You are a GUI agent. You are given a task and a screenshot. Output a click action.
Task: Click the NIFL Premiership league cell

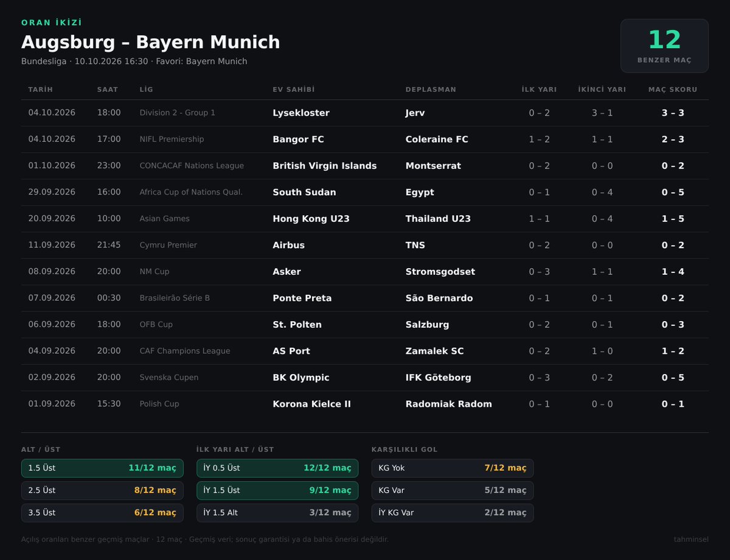[x=172, y=139]
